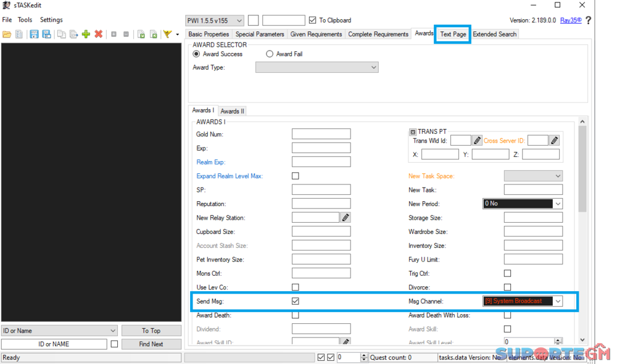Click the yellow filter funnel icon
This screenshot has height=364, width=617.
167,35
